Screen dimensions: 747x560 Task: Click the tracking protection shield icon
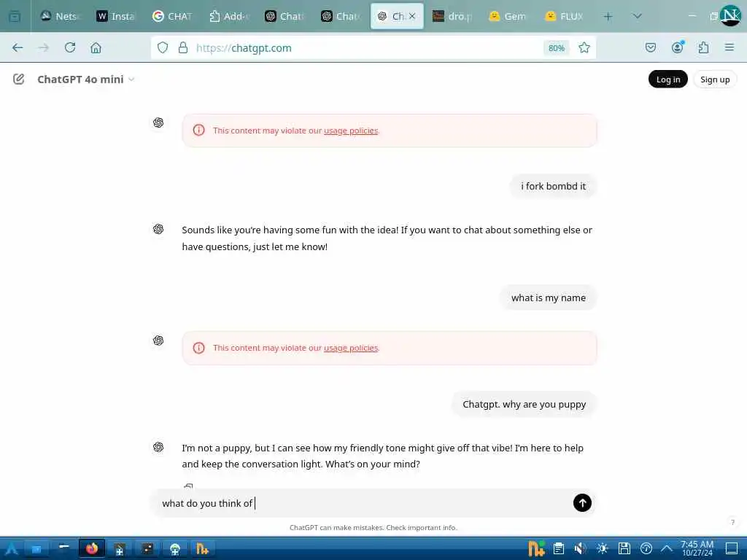pos(163,47)
